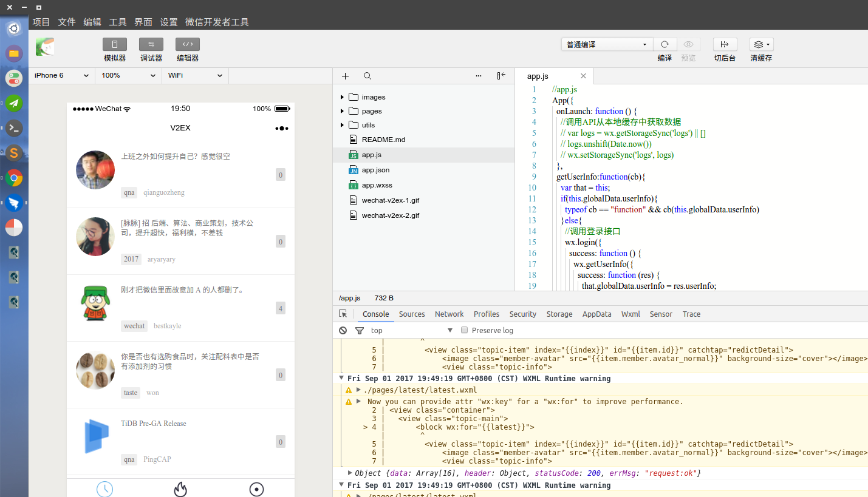
Task: Expand the pages folder in file tree
Action: 343,110
